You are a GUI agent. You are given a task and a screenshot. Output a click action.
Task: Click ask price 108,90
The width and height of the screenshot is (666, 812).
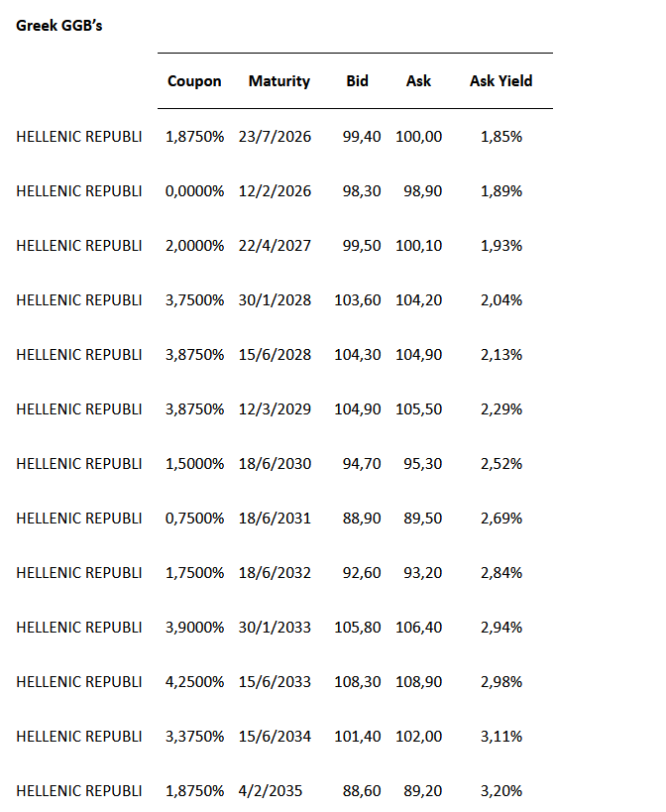click(418, 681)
